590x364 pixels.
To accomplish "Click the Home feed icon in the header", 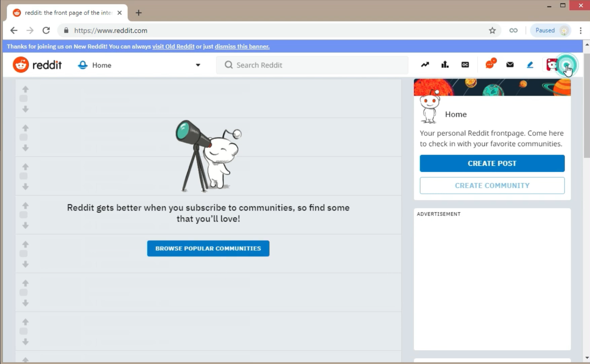I will [x=83, y=65].
